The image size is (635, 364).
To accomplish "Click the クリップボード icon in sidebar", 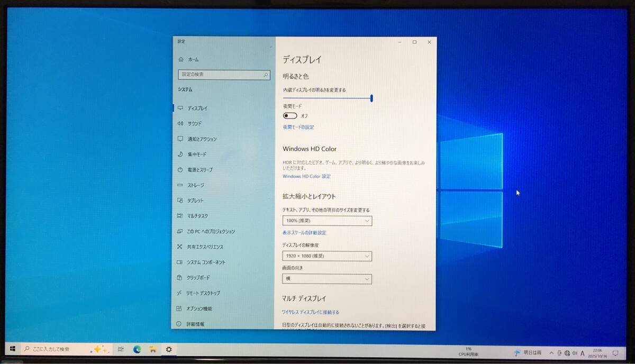I will 180,278.
